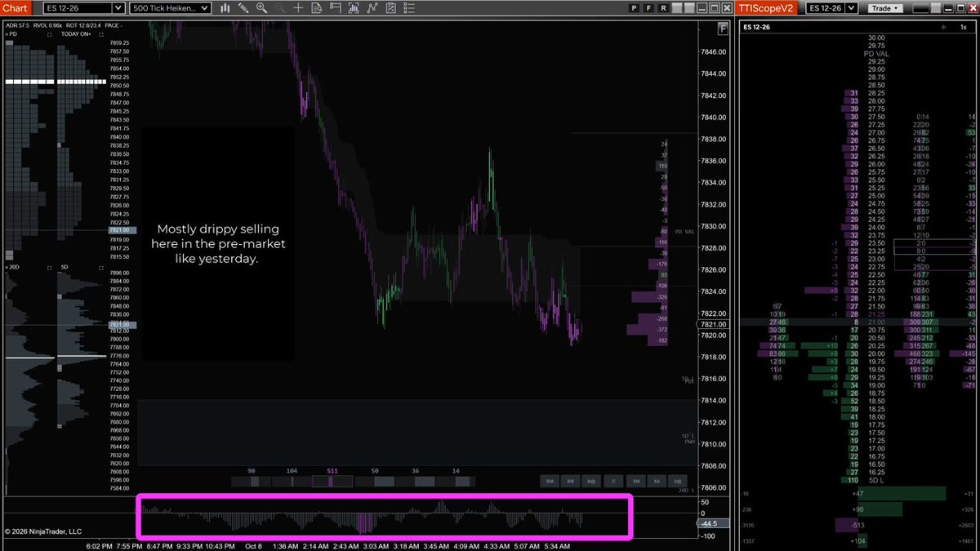Image resolution: width=980 pixels, height=551 pixels.
Task: Click the B@ button above time axis
Action: pyautogui.click(x=593, y=482)
